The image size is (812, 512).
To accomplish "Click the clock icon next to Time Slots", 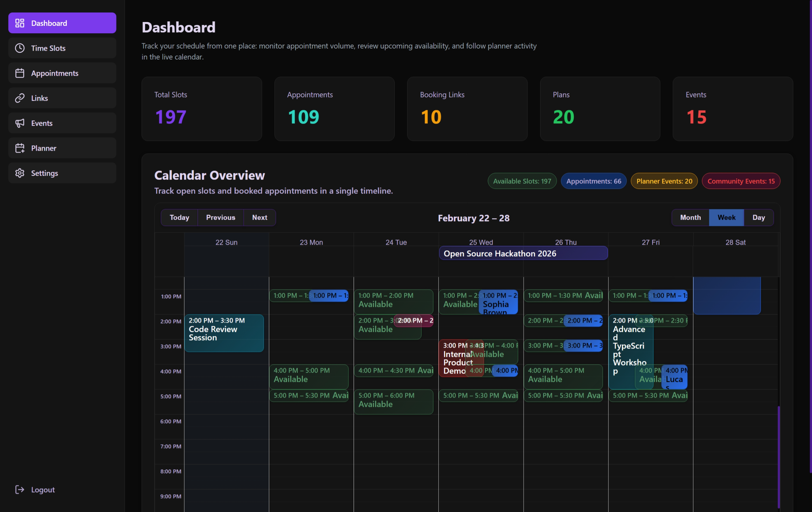I will point(20,48).
